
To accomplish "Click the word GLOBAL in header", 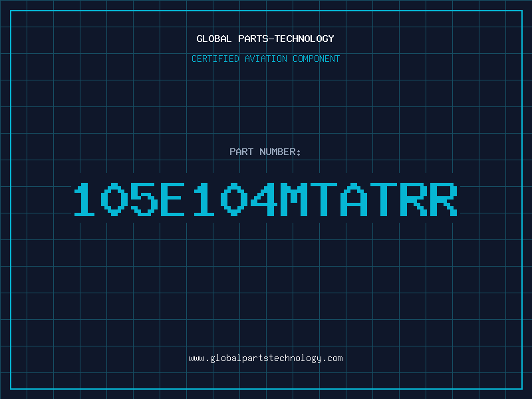I will 213,39.
